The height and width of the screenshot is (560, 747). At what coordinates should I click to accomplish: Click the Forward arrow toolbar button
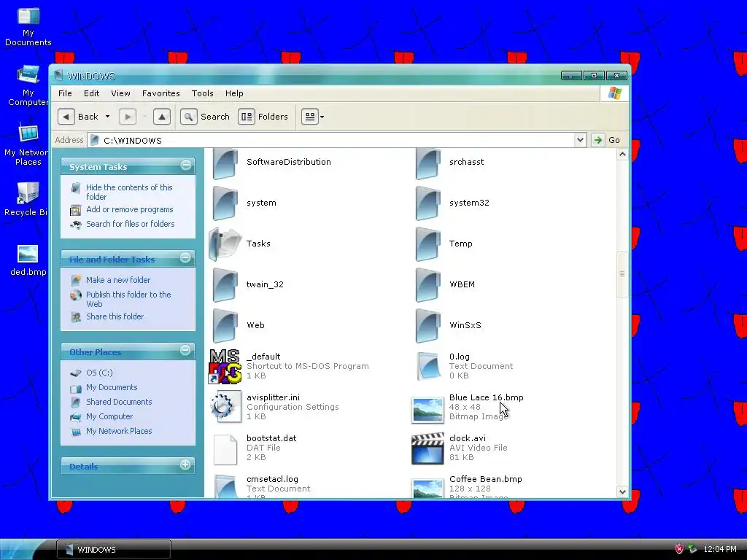(127, 117)
